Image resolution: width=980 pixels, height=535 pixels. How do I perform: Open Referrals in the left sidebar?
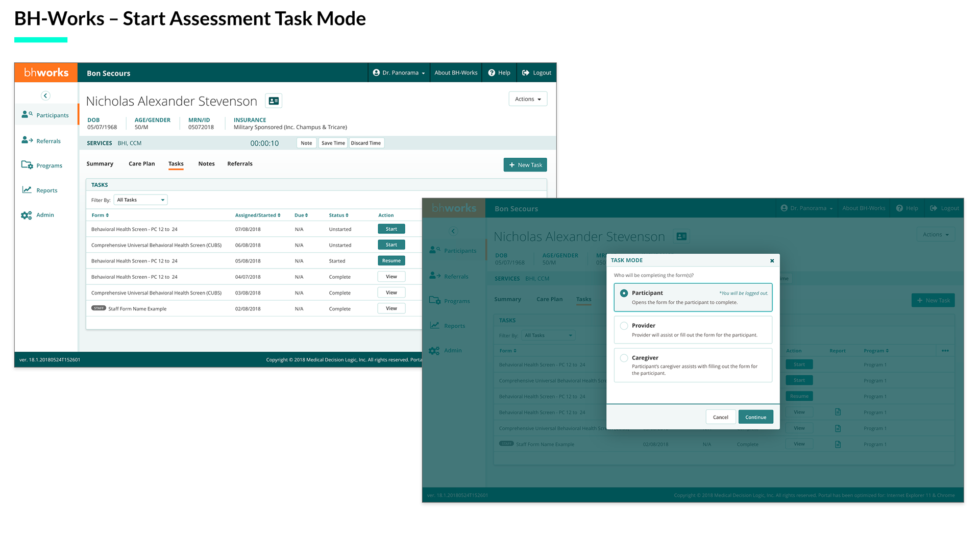coord(41,140)
